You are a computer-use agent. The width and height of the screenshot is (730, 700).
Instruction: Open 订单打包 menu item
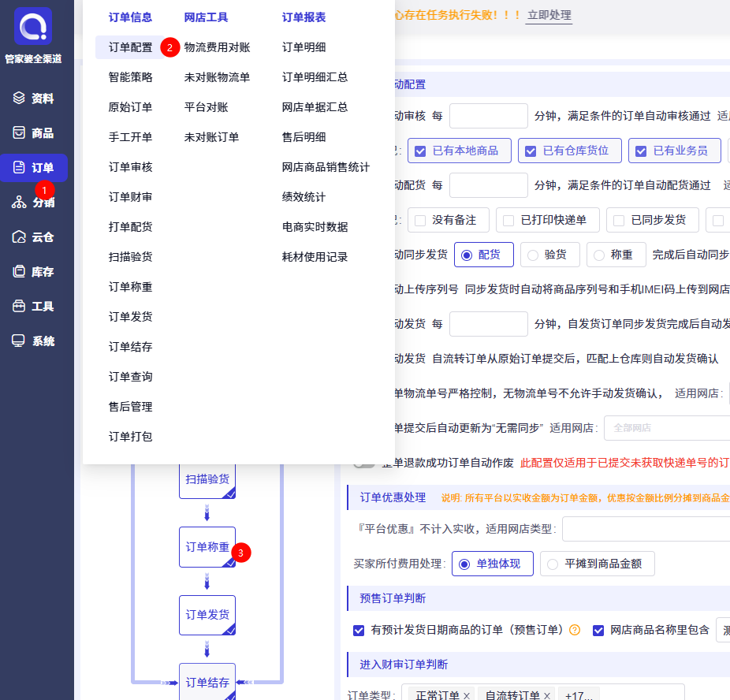pos(130,437)
